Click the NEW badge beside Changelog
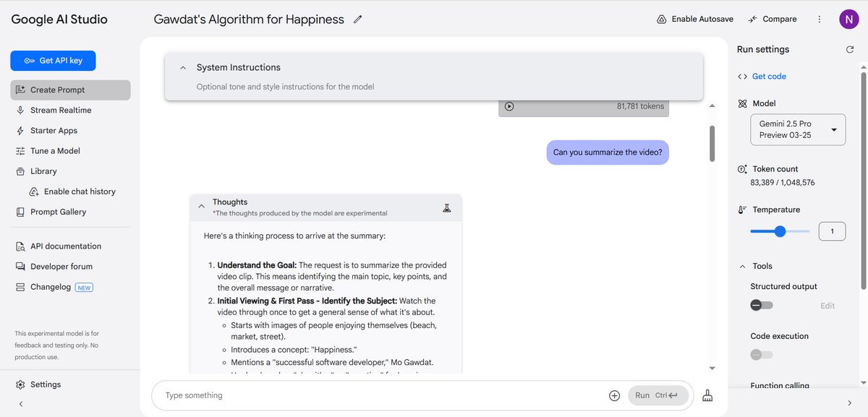 pyautogui.click(x=85, y=288)
